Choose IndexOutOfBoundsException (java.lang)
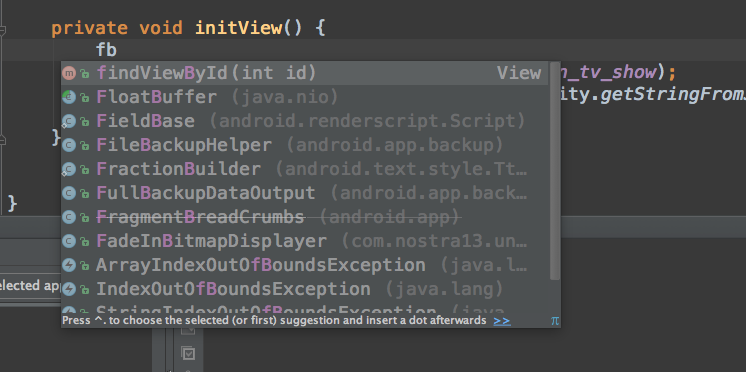The width and height of the screenshot is (746, 372). pos(304,289)
